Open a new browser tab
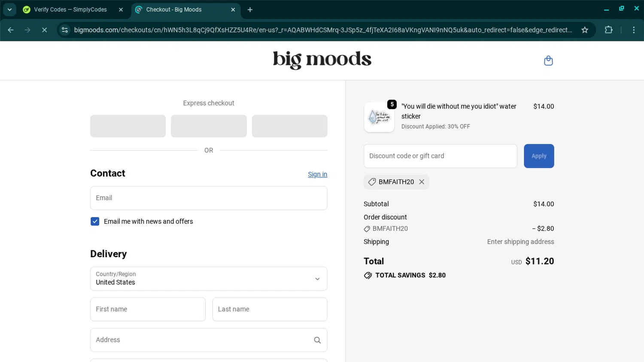 pos(250,9)
